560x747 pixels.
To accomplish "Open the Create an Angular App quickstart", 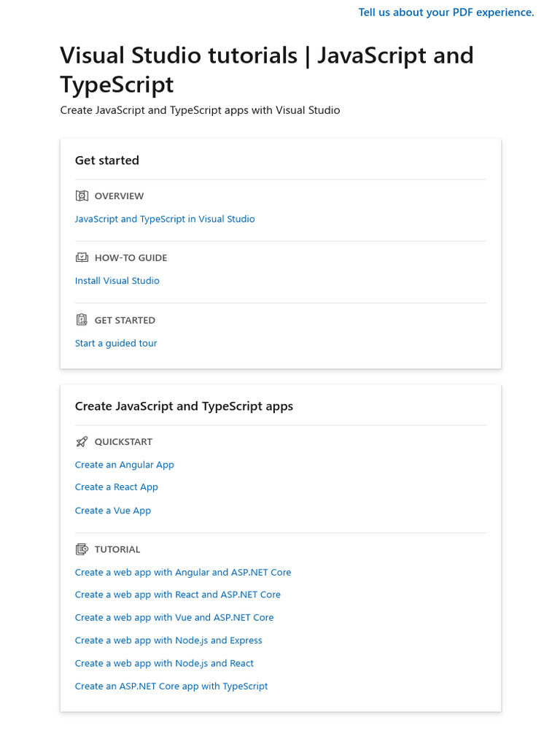I will (125, 465).
